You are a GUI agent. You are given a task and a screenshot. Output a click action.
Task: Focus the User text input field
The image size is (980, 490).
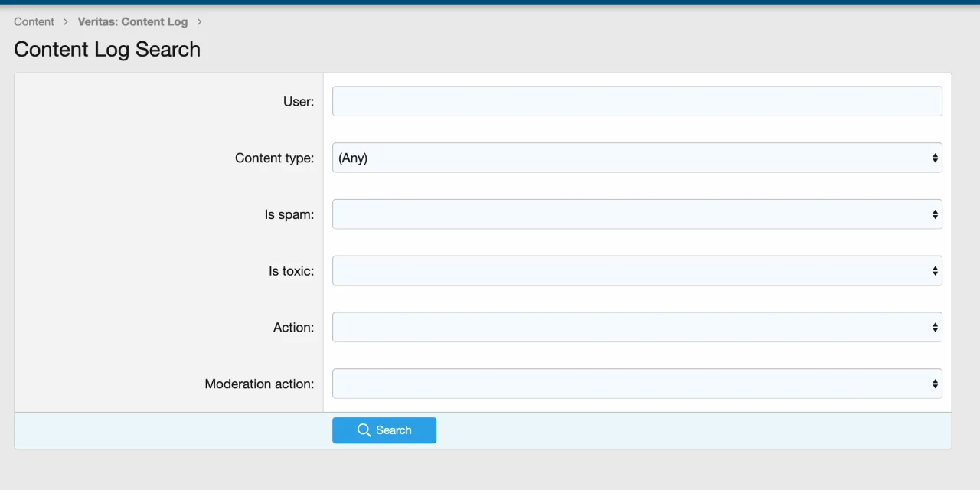pos(637,101)
